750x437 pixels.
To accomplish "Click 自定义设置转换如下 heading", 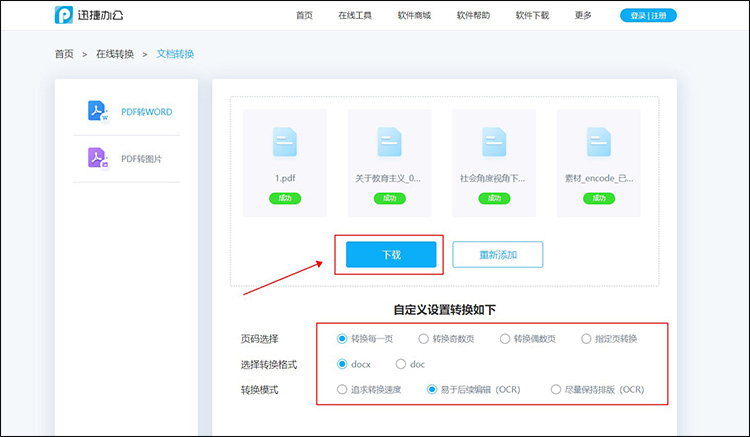I will (444, 310).
